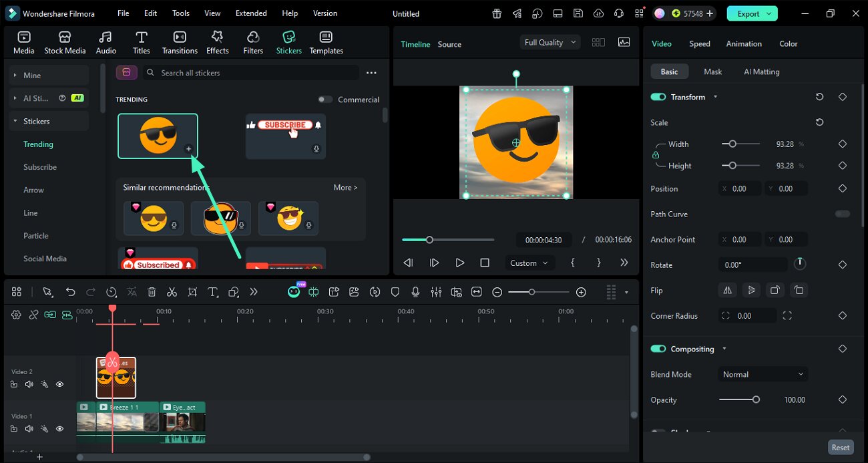The height and width of the screenshot is (463, 868).
Task: Toggle the Path Curve switch
Action: coord(842,214)
